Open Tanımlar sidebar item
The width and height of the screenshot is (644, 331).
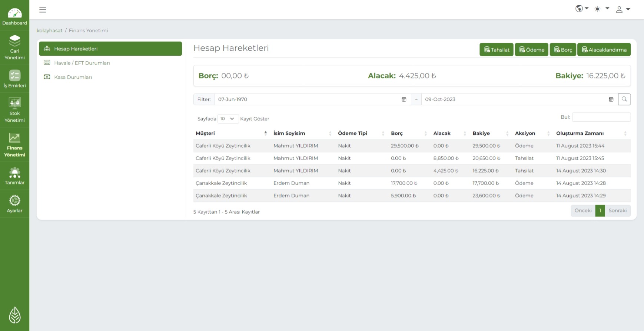(x=14, y=176)
